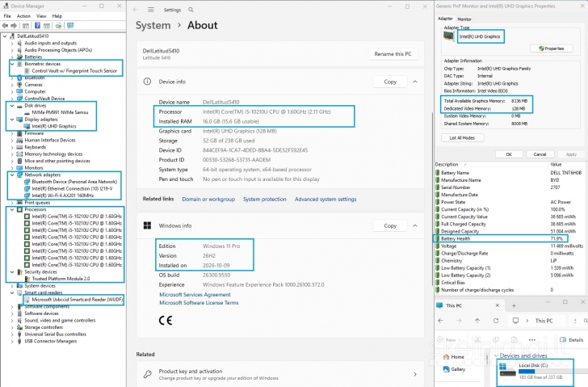
Task: Click the Forward arrow in Device Manager toolbar
Action: [14, 26]
